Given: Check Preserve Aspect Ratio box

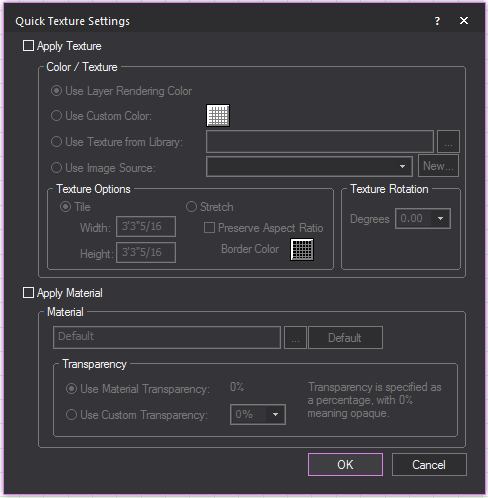Looking at the screenshot, I should [209, 228].
